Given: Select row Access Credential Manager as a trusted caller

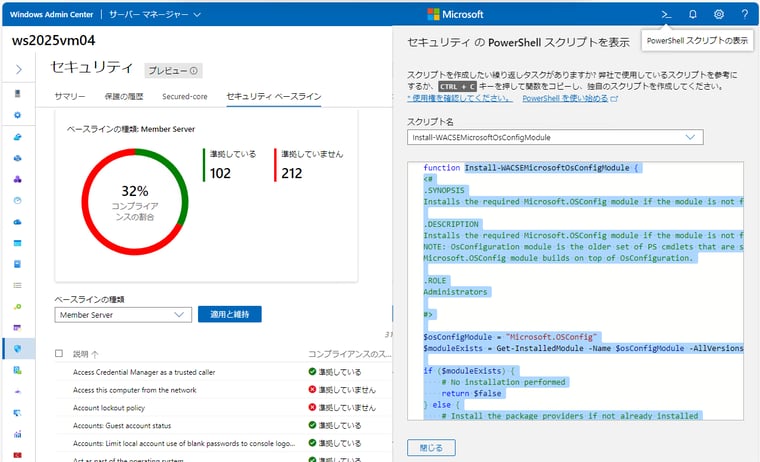Looking at the screenshot, I should (223, 372).
